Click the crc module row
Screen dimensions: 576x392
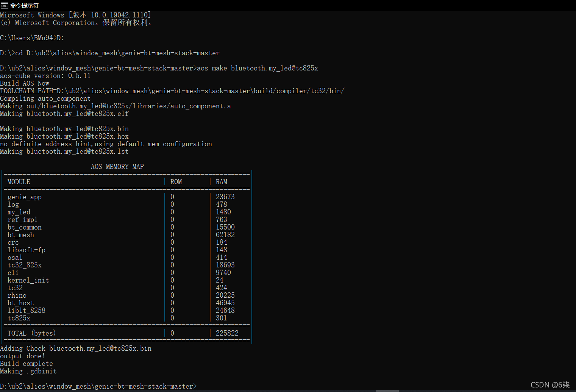127,242
